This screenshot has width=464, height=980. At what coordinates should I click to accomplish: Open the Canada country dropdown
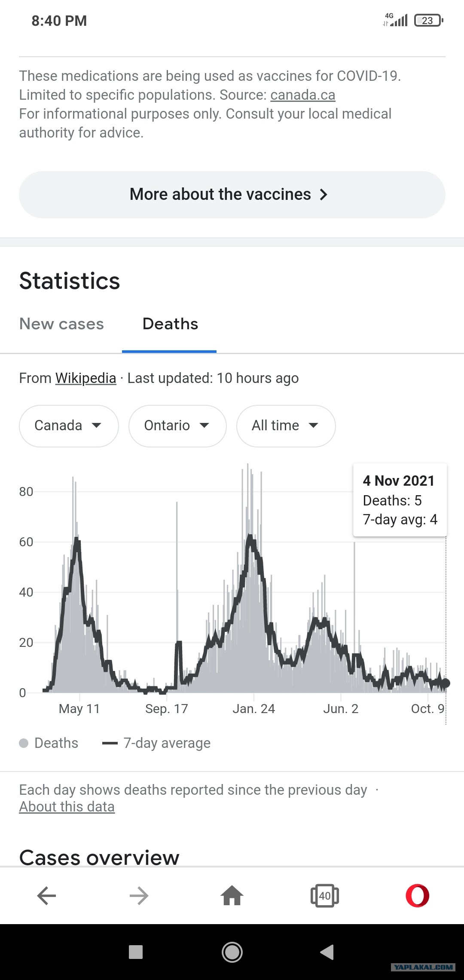coord(69,426)
